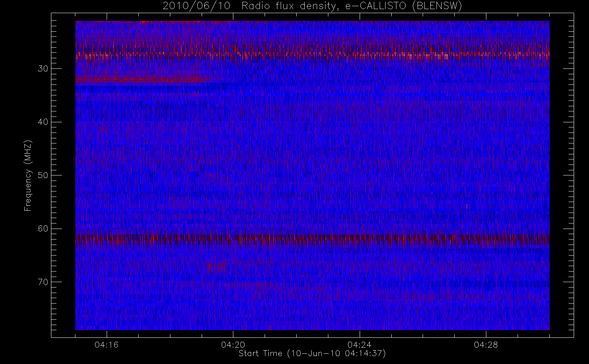Click the 30 MHz frequency tick label
589x364 pixels.
click(x=43, y=68)
